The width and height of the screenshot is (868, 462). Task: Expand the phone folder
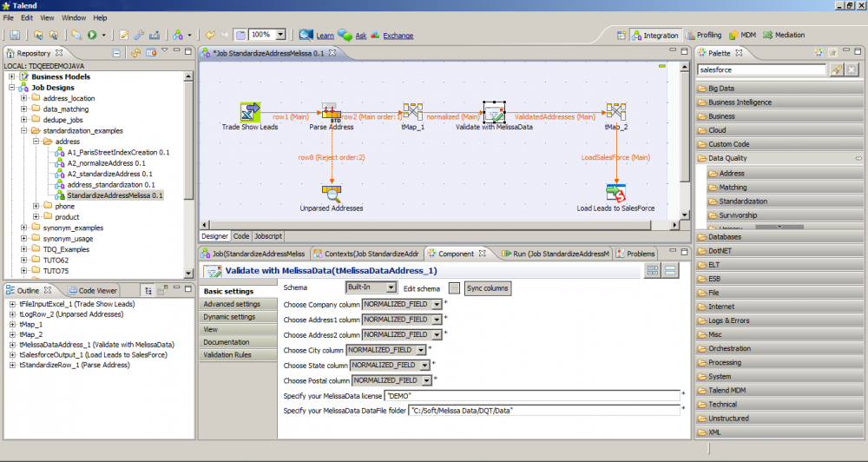tap(36, 206)
